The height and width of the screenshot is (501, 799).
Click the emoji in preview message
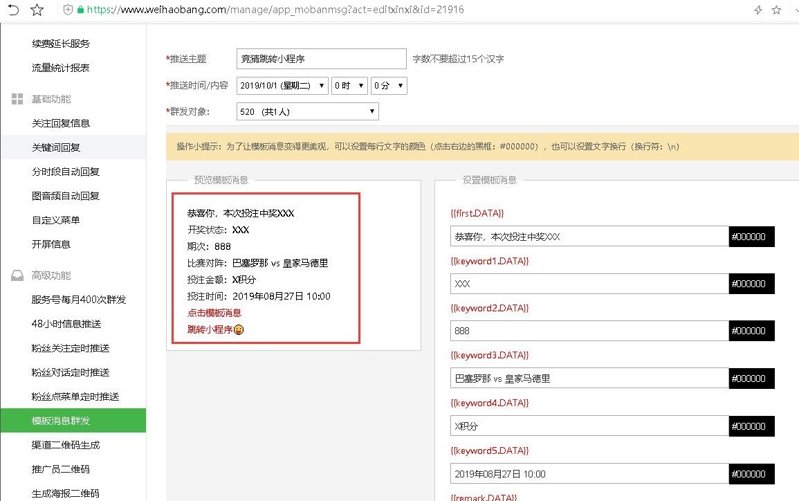pyautogui.click(x=238, y=330)
